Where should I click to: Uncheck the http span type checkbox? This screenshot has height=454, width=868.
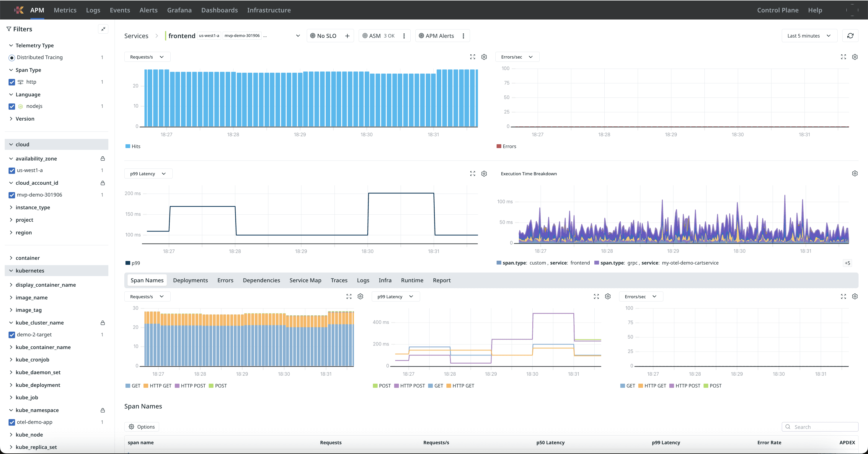point(12,82)
